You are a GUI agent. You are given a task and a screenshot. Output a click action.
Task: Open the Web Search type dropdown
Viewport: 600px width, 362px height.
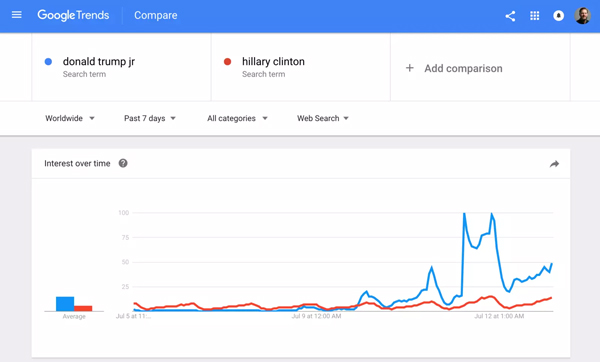click(323, 118)
